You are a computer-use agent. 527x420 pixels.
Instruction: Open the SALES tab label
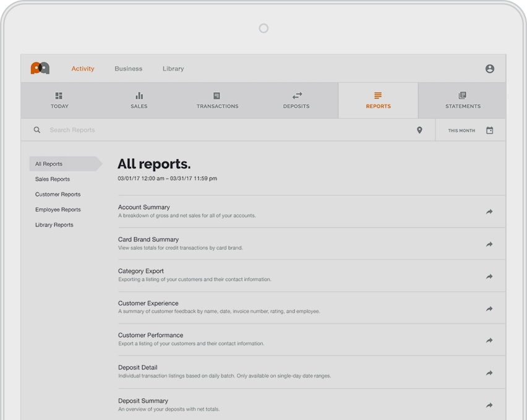(139, 106)
